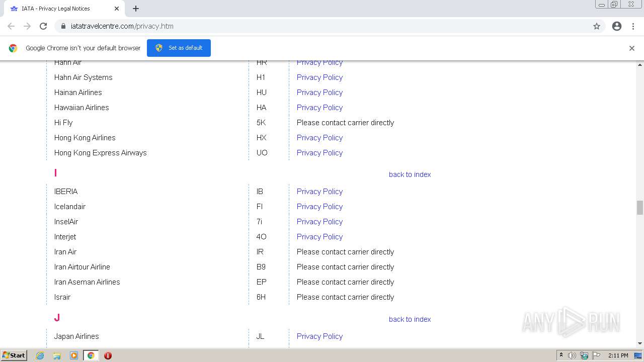
Task: Go back with the browser back arrow
Action: [11, 26]
